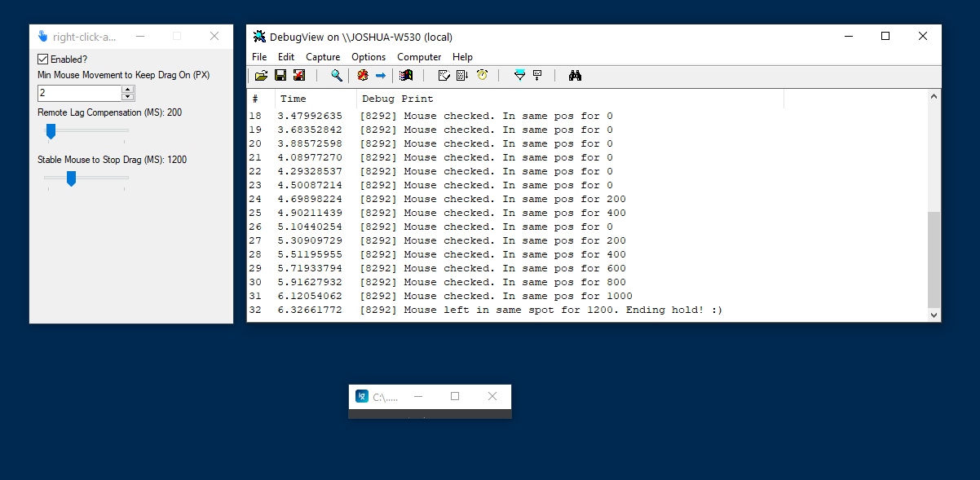Screen dimensions: 980x480
Task: Open the funnel Filter/Highlight icon
Action: click(519, 76)
